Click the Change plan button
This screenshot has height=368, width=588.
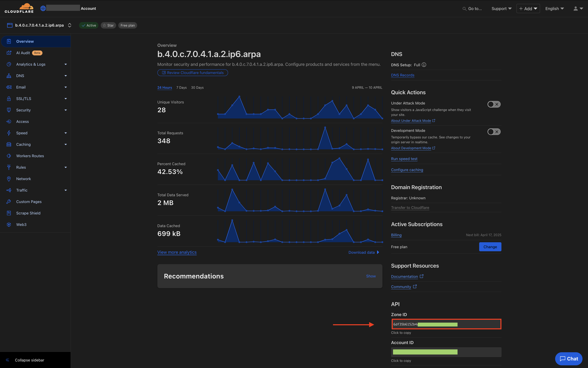pos(490,247)
